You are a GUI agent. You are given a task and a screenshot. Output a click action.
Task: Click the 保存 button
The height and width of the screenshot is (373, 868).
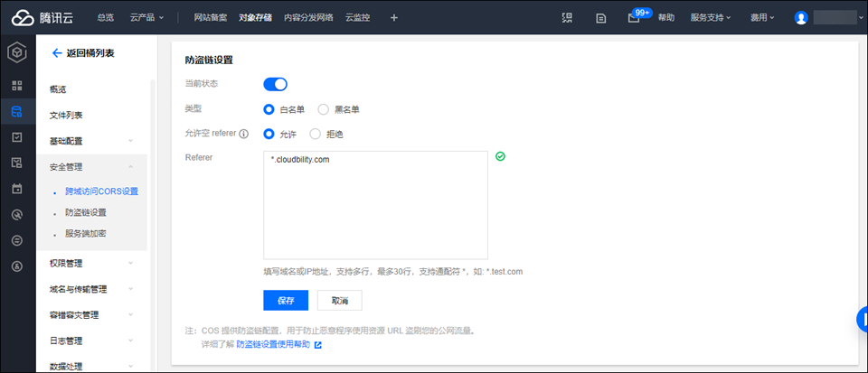pyautogui.click(x=285, y=301)
